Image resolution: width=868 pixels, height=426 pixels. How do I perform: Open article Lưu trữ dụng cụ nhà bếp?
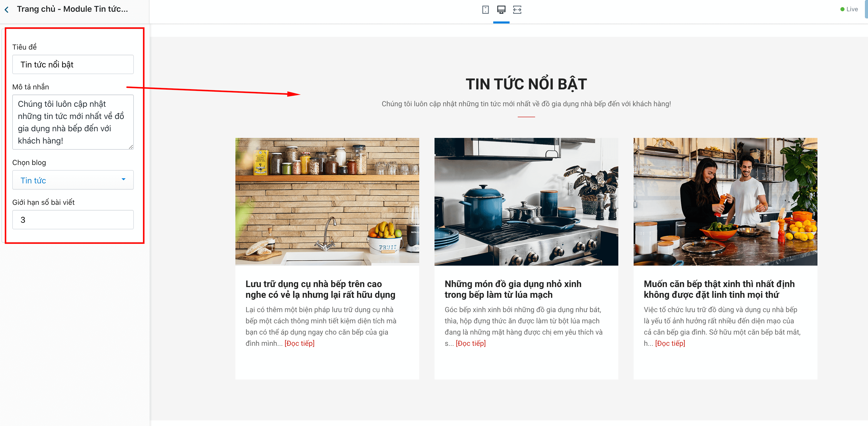320,289
